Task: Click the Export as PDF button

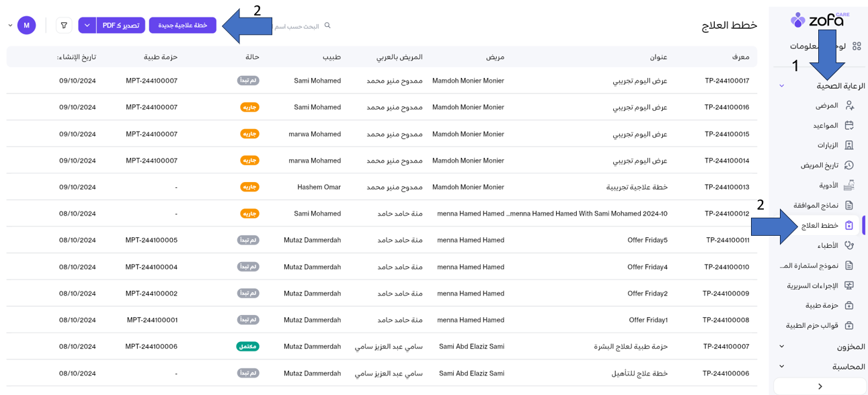Action: [121, 26]
